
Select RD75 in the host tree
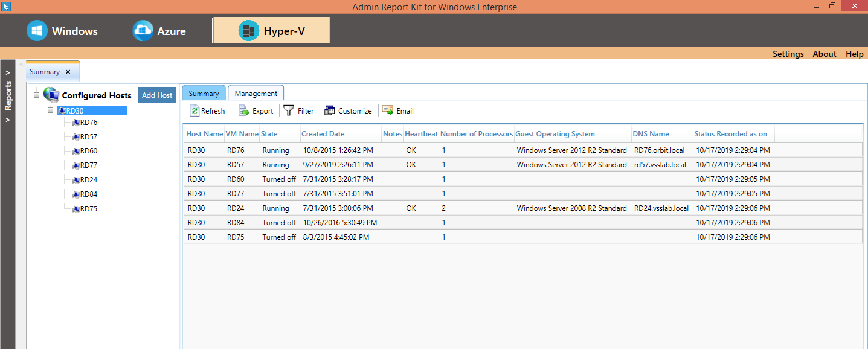tap(89, 209)
